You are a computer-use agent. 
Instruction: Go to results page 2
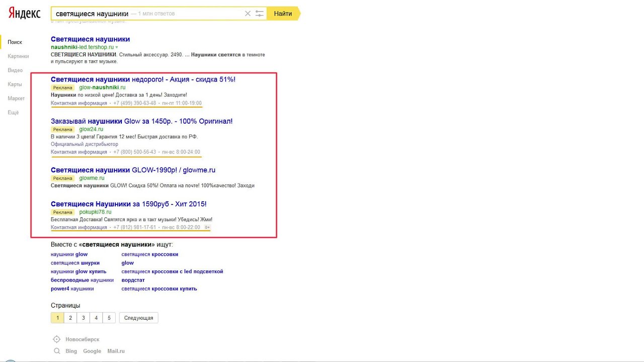pyautogui.click(x=70, y=318)
